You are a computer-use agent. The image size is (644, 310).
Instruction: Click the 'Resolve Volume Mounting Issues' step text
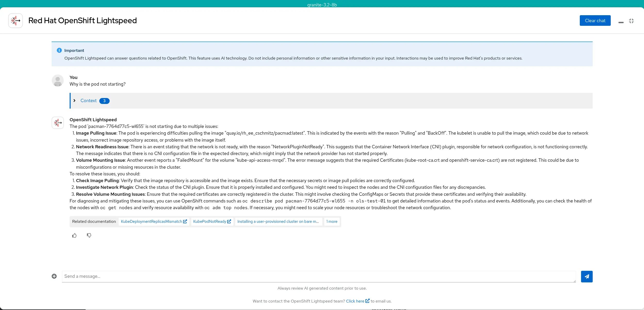click(x=110, y=194)
